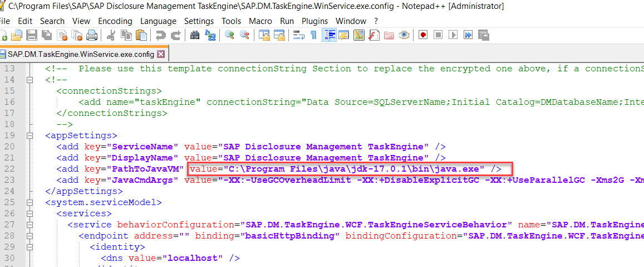The image size is (644, 267).
Task: Save the current file with floppy icon
Action: coord(32,35)
